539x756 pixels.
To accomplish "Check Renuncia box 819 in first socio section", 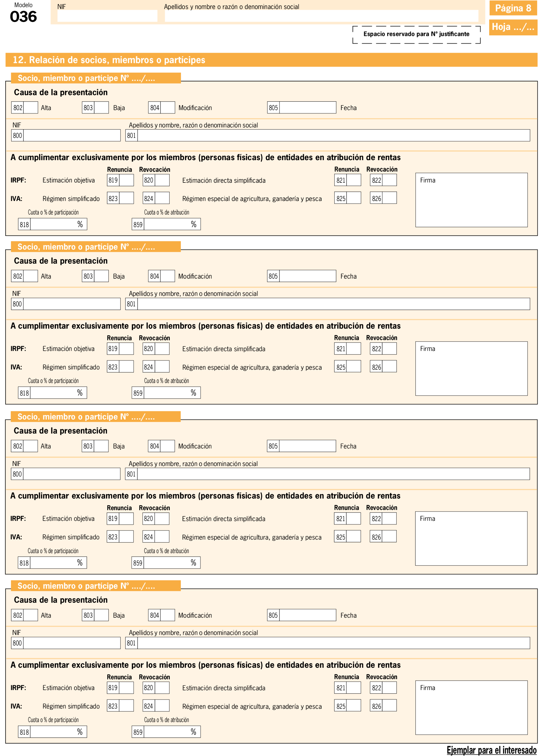I will [127, 180].
